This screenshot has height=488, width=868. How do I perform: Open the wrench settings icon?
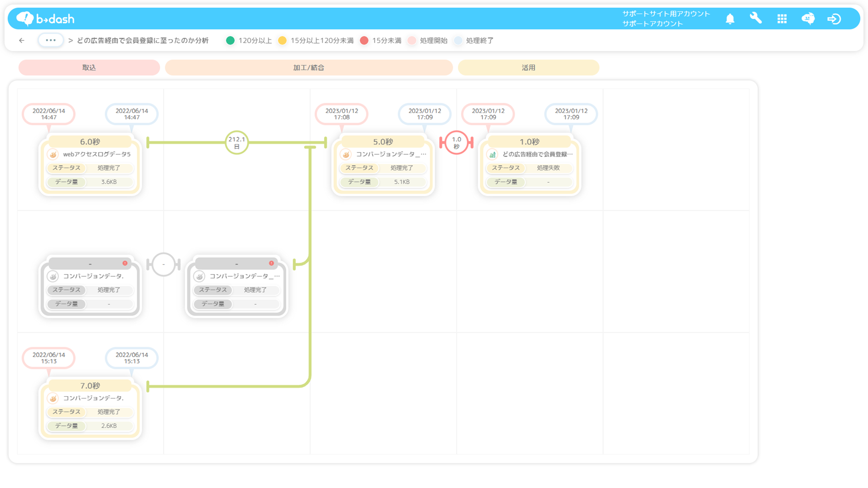(x=755, y=18)
